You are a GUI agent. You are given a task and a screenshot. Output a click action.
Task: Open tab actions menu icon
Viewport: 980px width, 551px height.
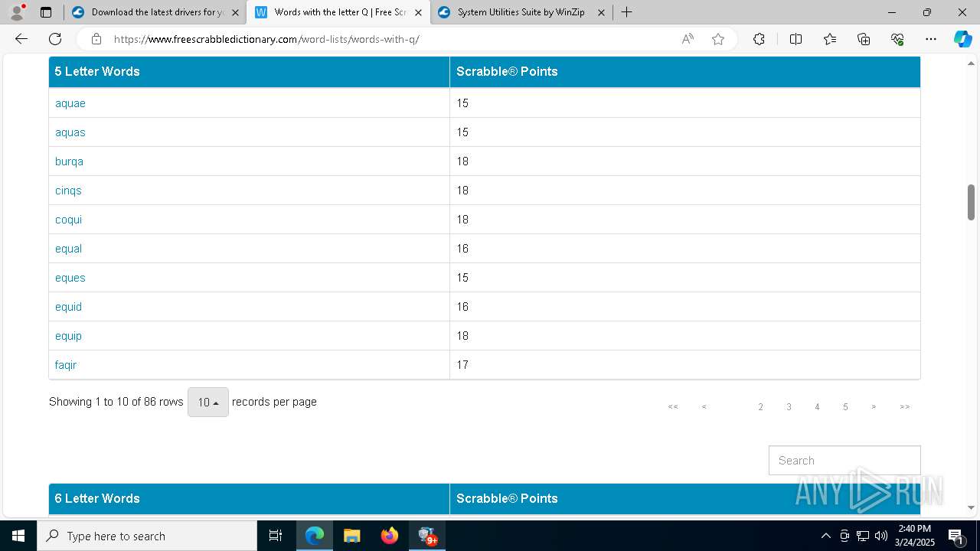pyautogui.click(x=46, y=12)
